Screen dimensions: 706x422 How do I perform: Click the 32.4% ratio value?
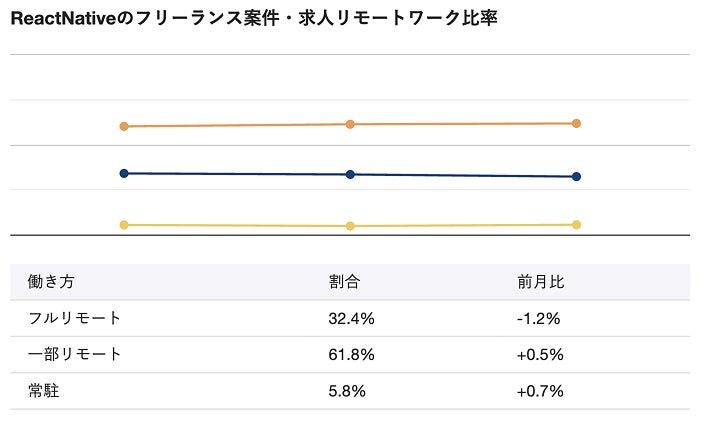tap(351, 319)
